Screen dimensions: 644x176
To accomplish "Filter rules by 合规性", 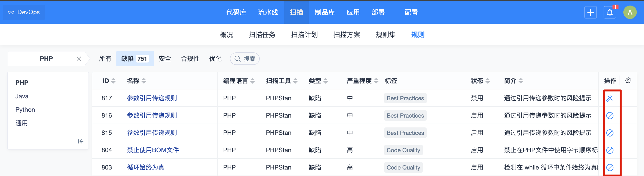I will [x=190, y=59].
